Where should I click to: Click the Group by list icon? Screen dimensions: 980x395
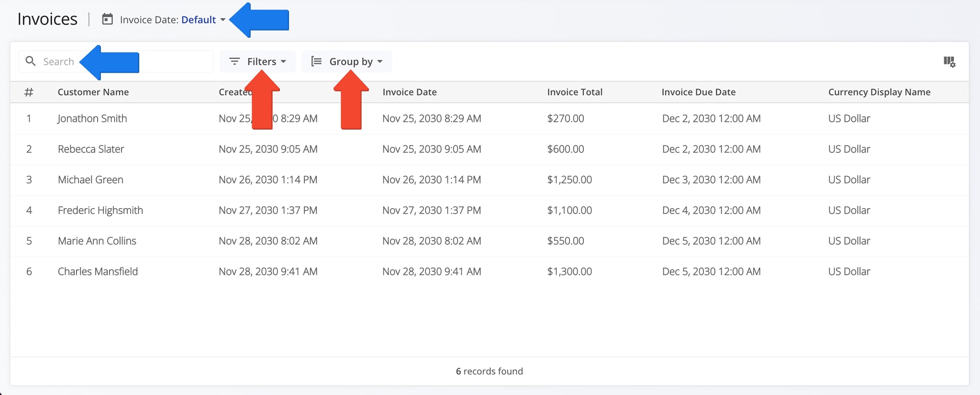point(316,61)
